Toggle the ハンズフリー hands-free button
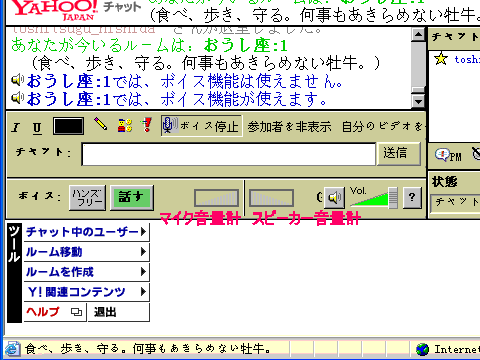Viewport: 480px width, 360px height. coord(87,198)
